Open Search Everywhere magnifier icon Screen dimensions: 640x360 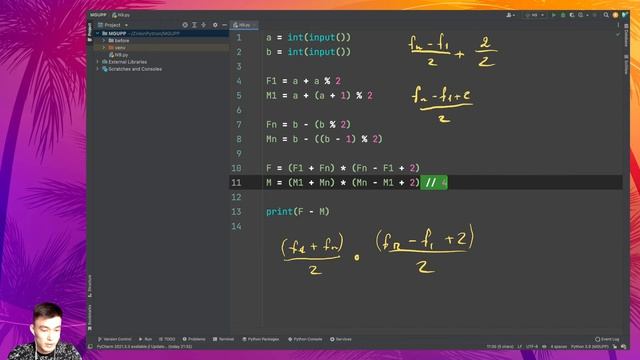606,15
